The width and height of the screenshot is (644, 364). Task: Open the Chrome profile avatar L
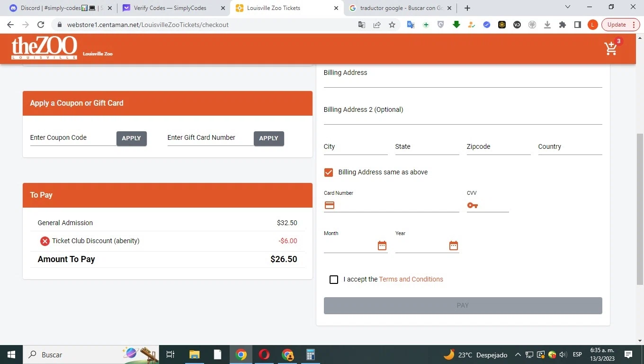click(x=592, y=25)
